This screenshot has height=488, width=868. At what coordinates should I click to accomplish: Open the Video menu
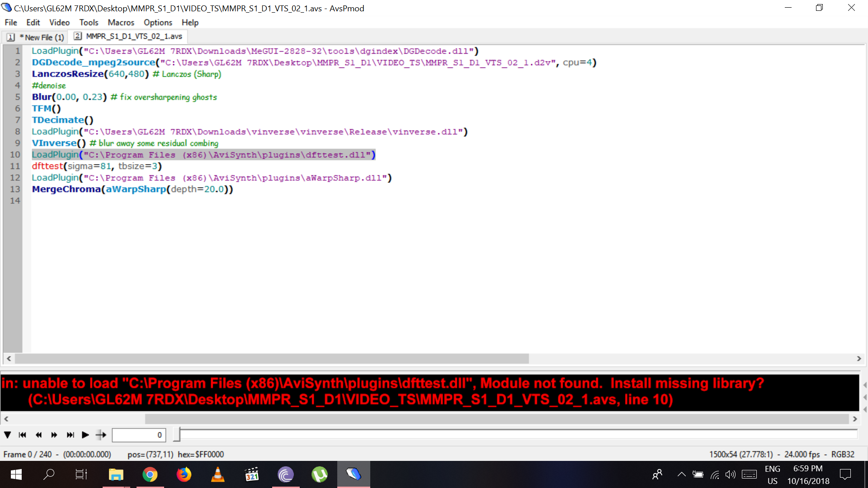click(x=59, y=23)
